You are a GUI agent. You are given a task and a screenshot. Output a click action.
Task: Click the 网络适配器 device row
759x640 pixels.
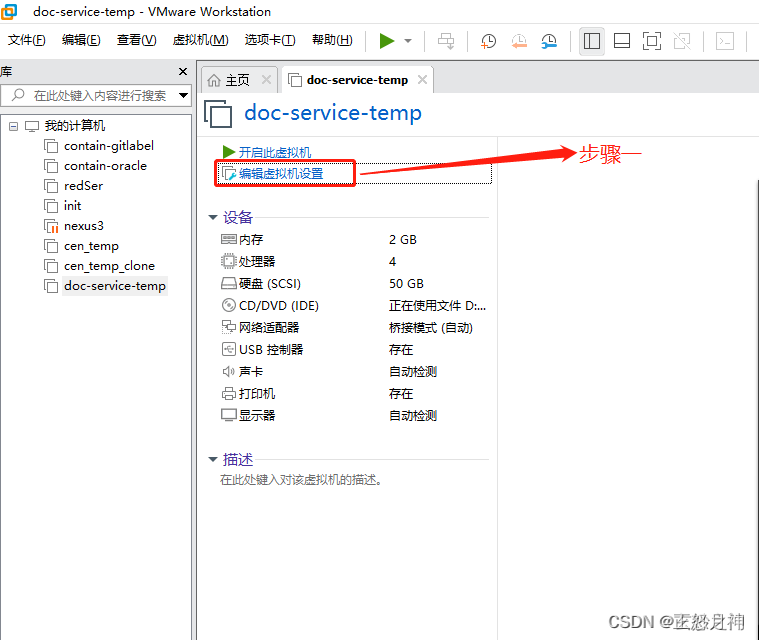(x=353, y=328)
